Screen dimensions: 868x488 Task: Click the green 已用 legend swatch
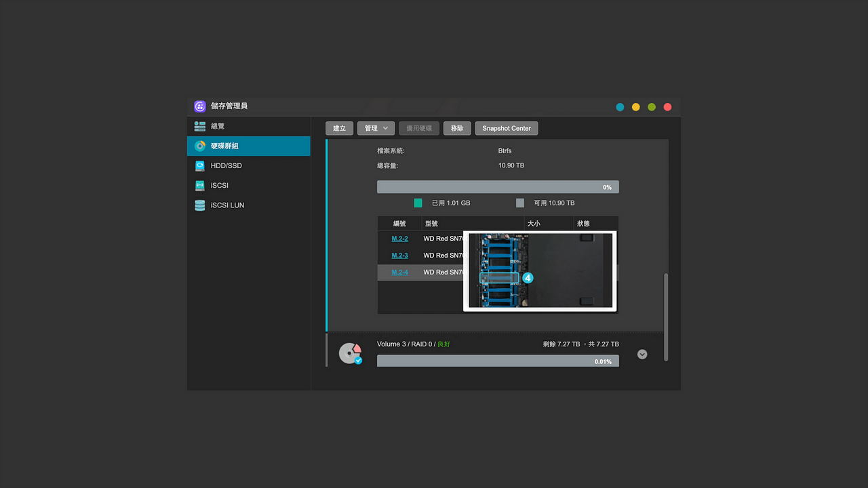pyautogui.click(x=418, y=203)
